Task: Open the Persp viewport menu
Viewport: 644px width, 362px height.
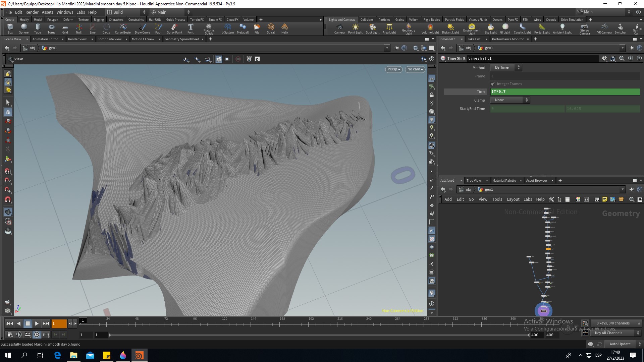Action: [x=394, y=69]
